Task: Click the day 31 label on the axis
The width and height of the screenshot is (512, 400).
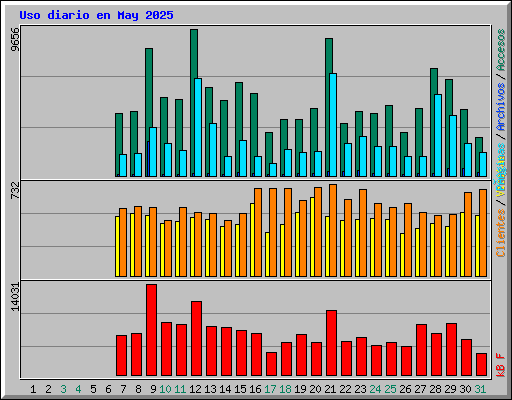Action: point(480,389)
